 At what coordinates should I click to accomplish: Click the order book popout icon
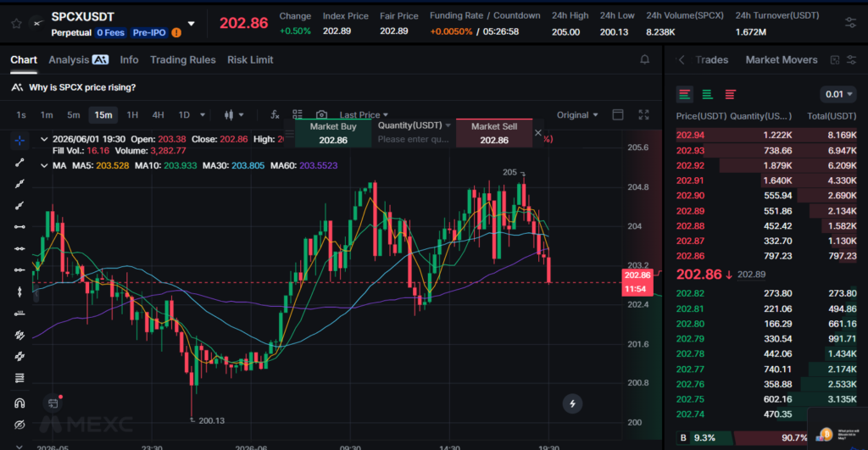tap(835, 60)
